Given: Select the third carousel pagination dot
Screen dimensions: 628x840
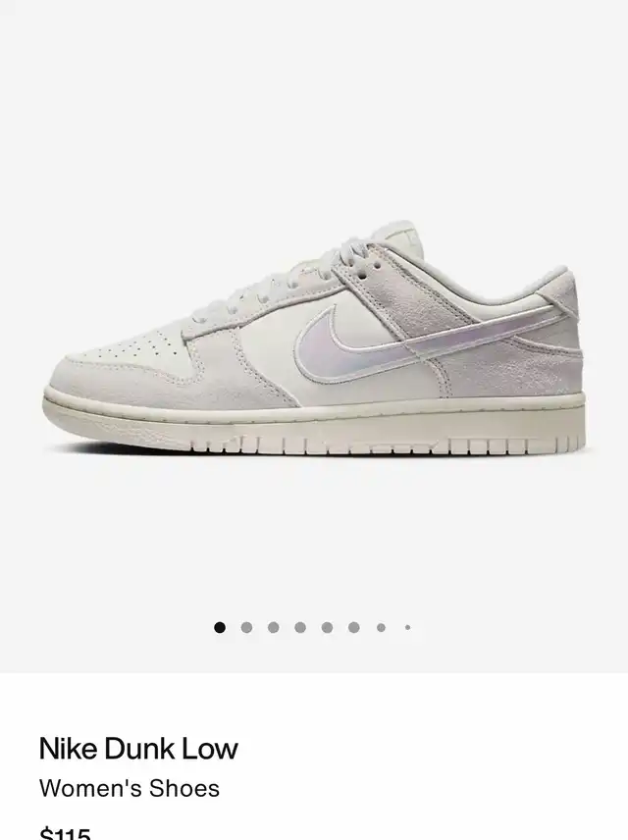Looking at the screenshot, I should tap(273, 627).
